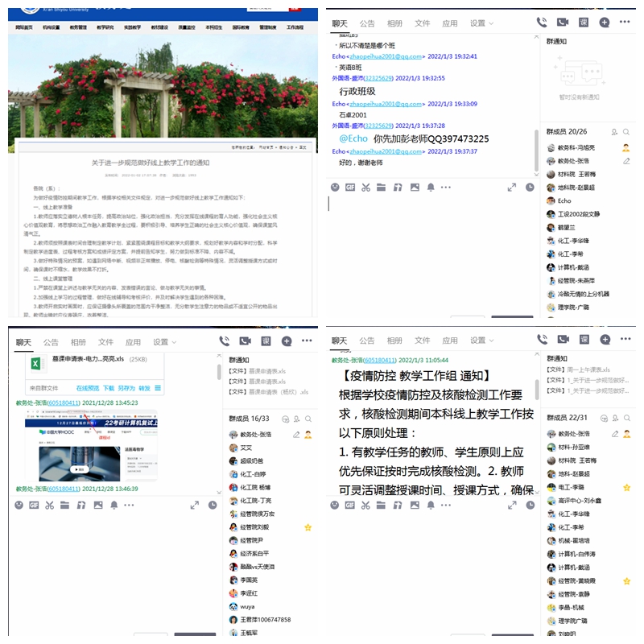Click the 教务处-张浩 member avatar
The image size is (644, 644).
pos(233,435)
